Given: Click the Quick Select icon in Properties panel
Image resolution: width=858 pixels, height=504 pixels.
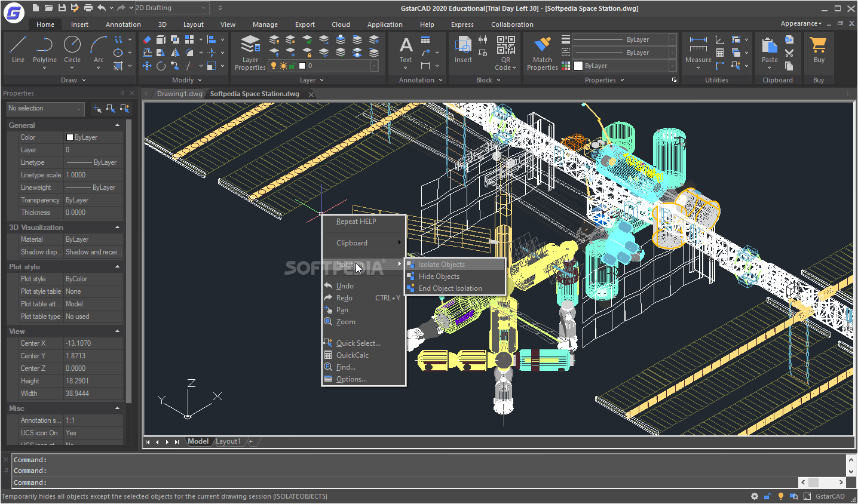Looking at the screenshot, I should [124, 108].
